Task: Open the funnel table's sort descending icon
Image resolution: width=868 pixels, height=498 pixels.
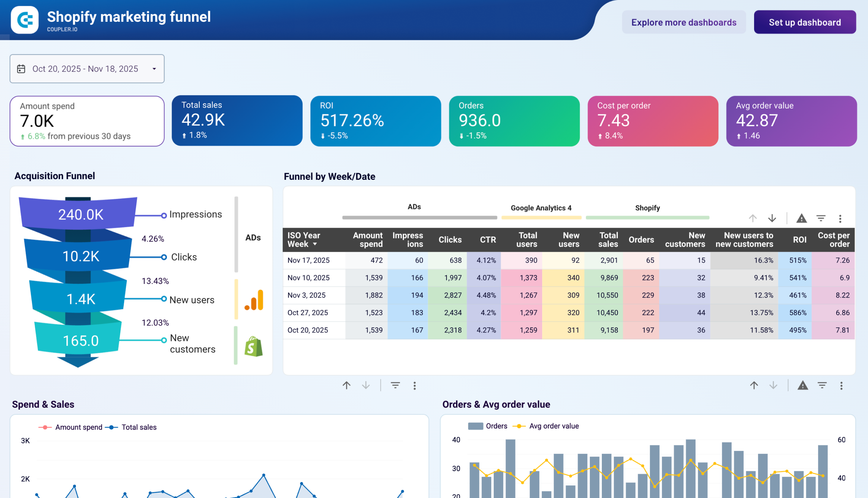Action: [772, 218]
